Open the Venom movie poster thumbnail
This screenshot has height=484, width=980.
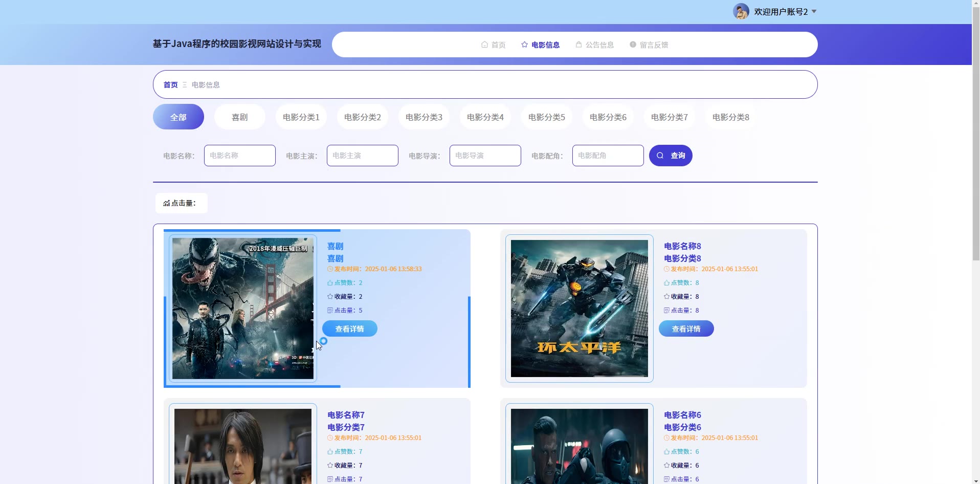click(242, 308)
